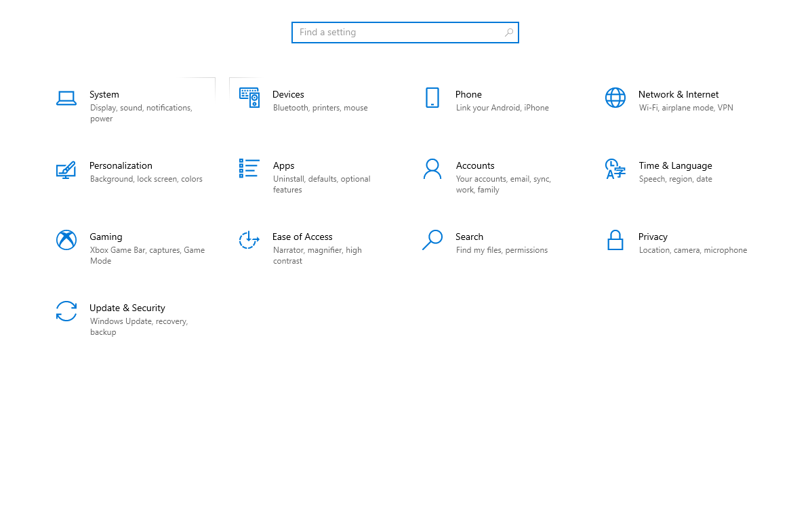This screenshot has width=812, height=507.
Task: Click the Privacy padlock icon
Action: pos(615,240)
